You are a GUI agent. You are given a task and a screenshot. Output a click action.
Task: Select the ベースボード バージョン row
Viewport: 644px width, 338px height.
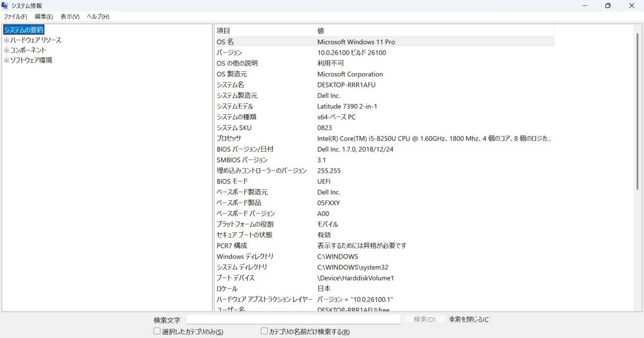[x=384, y=214]
